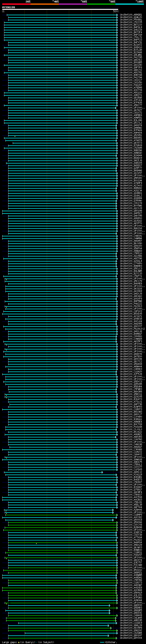Click the red ~20% identity legend bar
Image resolution: width=146 pixels, height=644 pixels.
[x=16, y=4]
